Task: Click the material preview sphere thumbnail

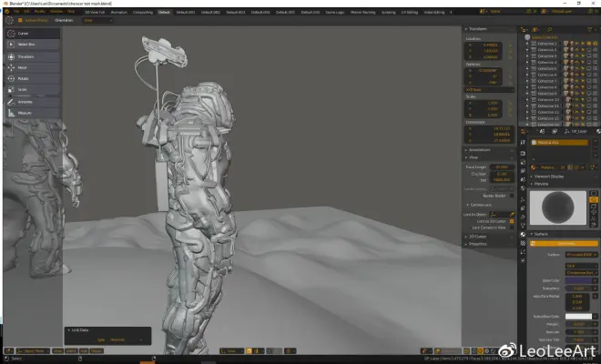Action: click(558, 207)
